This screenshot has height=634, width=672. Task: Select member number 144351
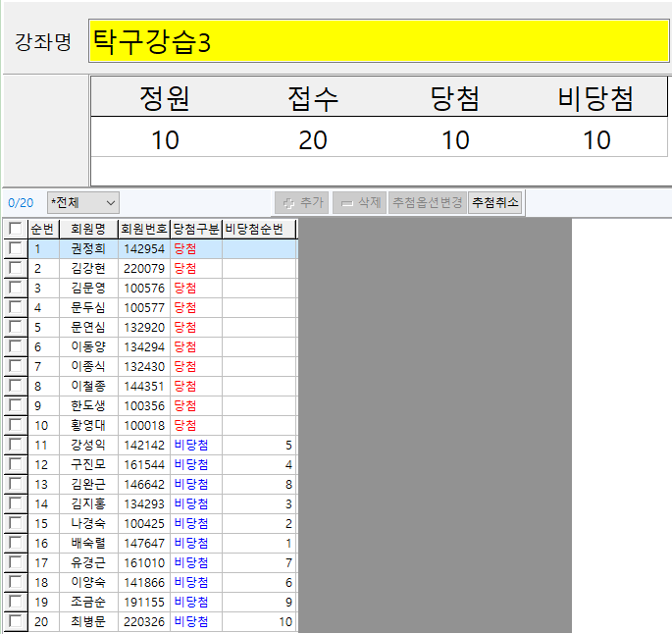pos(144,387)
